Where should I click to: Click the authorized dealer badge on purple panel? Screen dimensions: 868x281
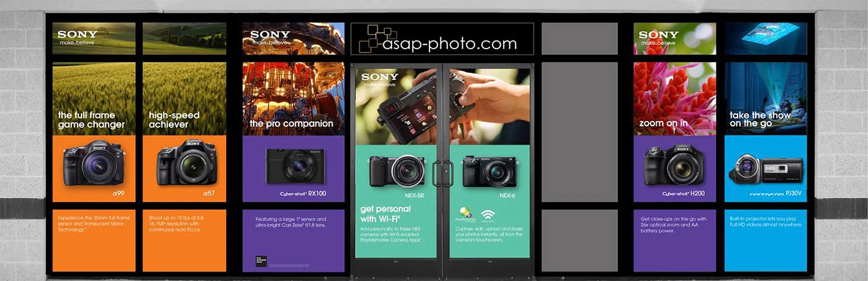[262, 261]
